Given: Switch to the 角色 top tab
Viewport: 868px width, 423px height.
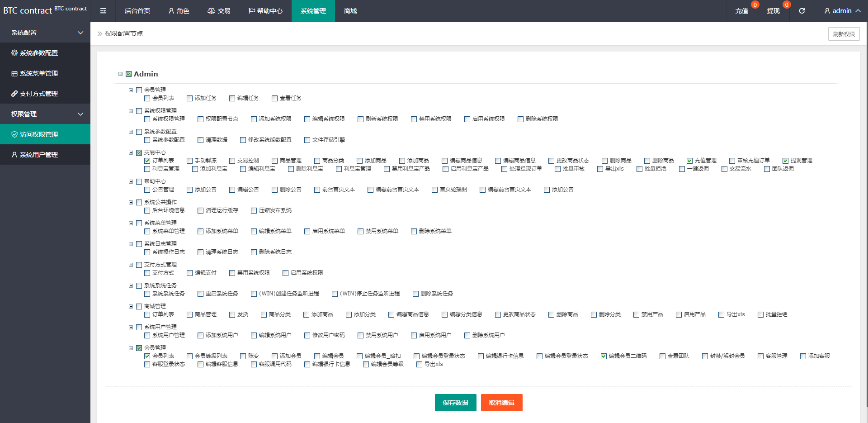Looking at the screenshot, I should pos(179,11).
